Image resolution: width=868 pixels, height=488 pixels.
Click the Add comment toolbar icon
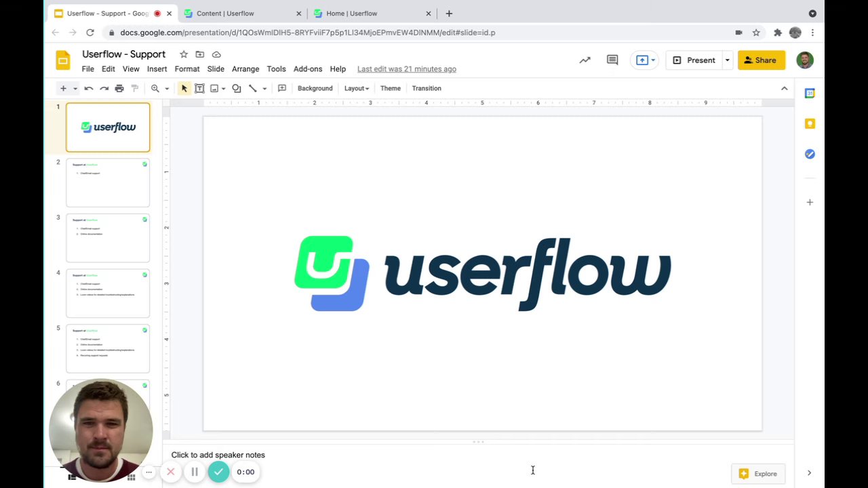(282, 88)
